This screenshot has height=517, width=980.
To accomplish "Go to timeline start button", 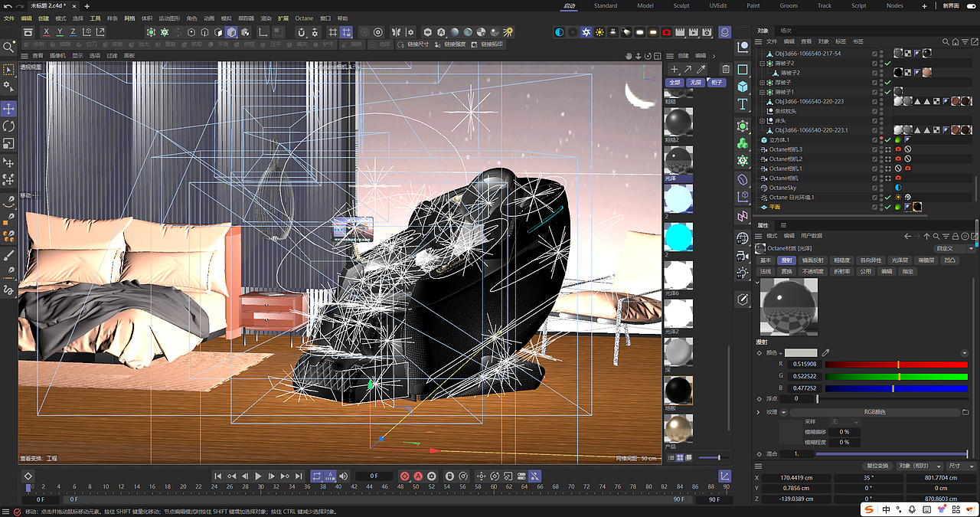I will click(x=218, y=476).
